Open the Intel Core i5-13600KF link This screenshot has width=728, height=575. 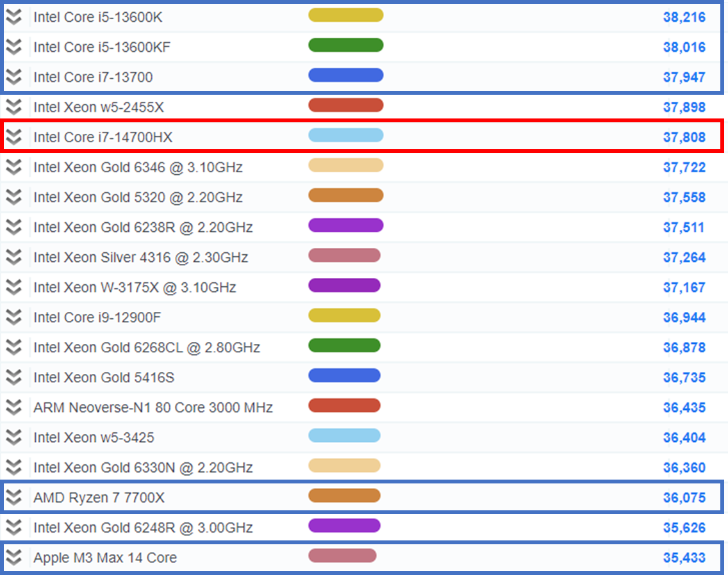click(102, 47)
